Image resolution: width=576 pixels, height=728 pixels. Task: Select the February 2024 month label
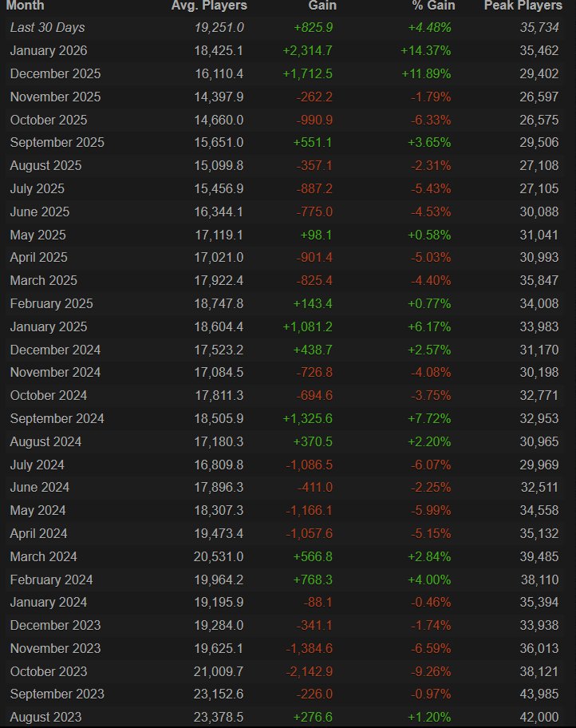pos(52,580)
